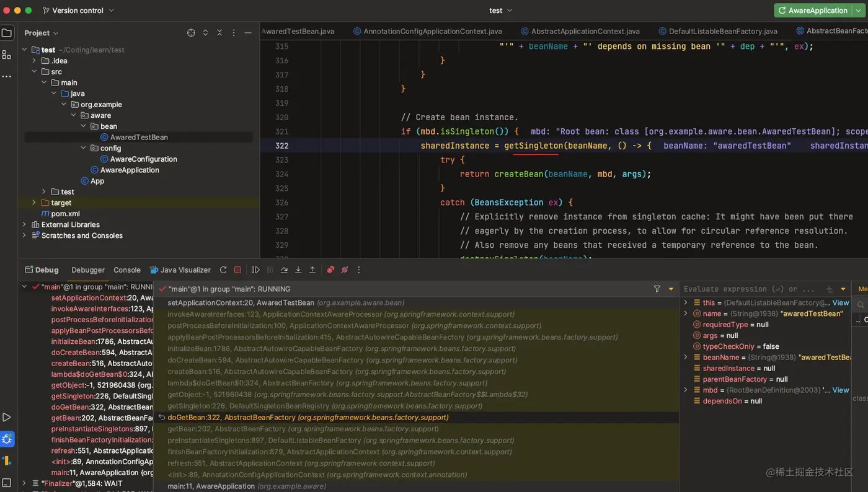This screenshot has height=492, width=868.
Task: Switch to the Debugger tab
Action: (x=88, y=270)
